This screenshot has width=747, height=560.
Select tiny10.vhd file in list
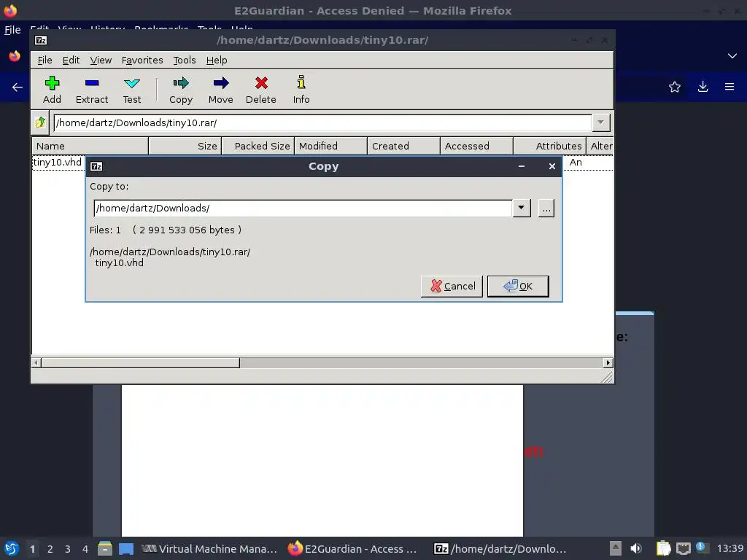pos(57,163)
